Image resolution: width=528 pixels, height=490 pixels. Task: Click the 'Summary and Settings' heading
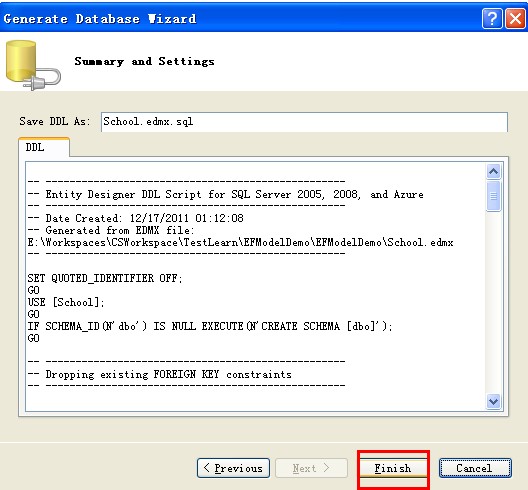[144, 62]
